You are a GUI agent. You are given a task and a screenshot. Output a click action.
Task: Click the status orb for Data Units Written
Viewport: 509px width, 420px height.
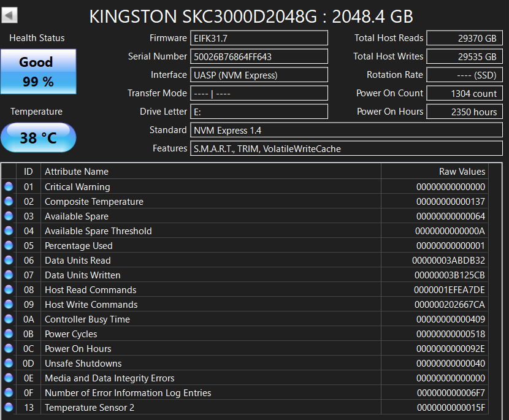click(9, 275)
